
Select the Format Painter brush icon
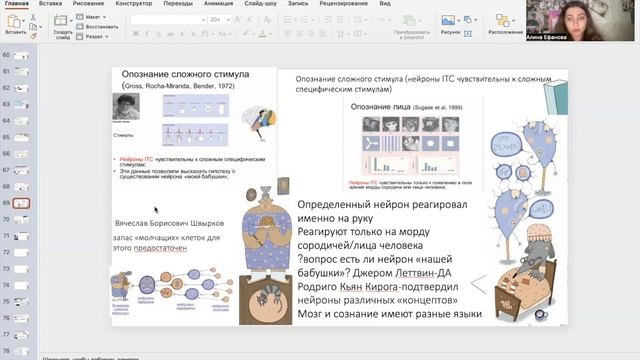(33, 36)
